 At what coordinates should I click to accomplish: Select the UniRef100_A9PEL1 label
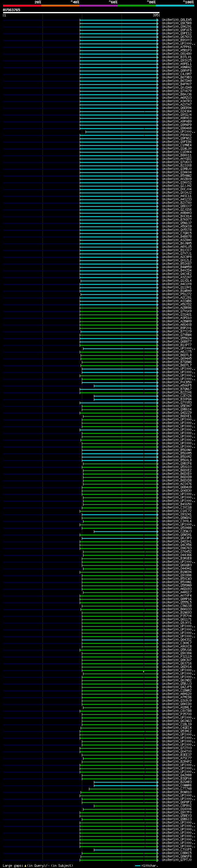tap(176, 64)
